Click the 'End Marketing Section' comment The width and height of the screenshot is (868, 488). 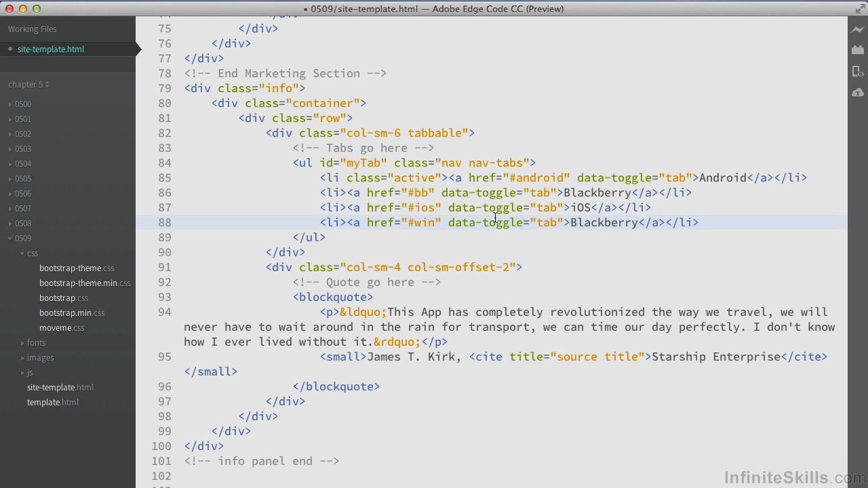pos(285,73)
